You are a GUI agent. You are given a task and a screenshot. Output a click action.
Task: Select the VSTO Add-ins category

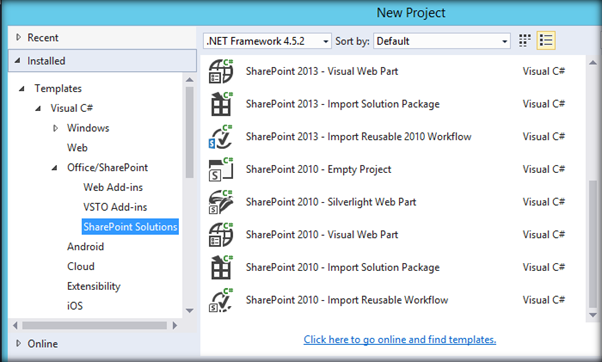115,207
